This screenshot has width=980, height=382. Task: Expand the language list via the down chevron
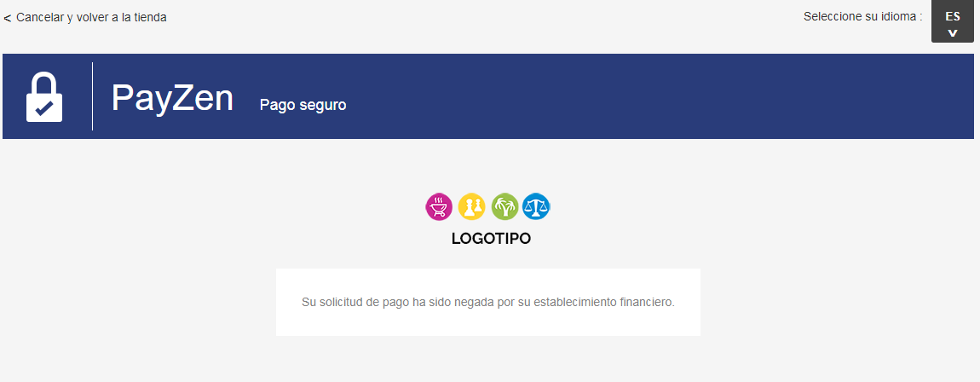point(953,33)
